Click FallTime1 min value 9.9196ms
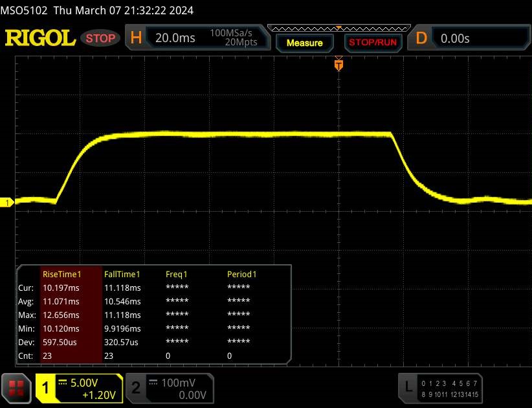Image resolution: width=532 pixels, height=408 pixels. 122,328
